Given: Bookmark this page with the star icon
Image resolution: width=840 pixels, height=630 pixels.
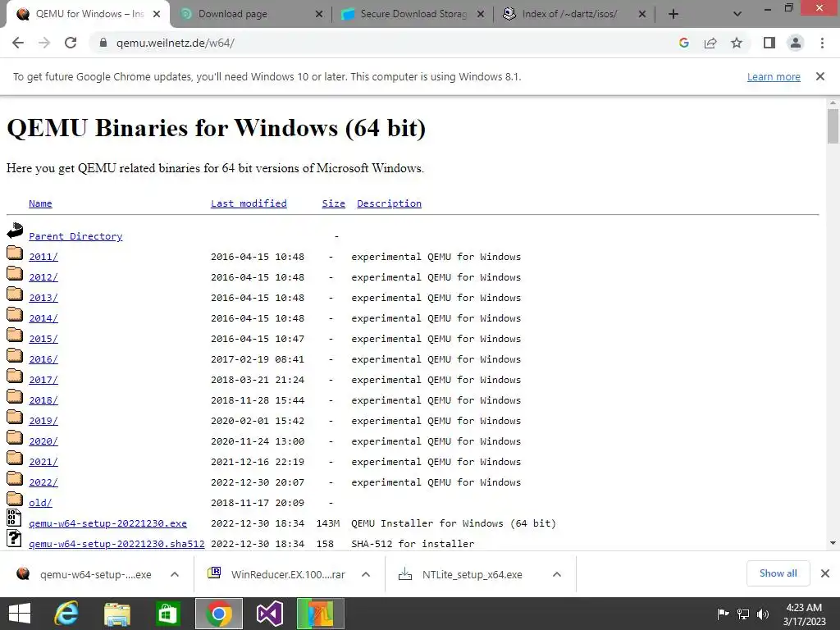Looking at the screenshot, I should 737,43.
